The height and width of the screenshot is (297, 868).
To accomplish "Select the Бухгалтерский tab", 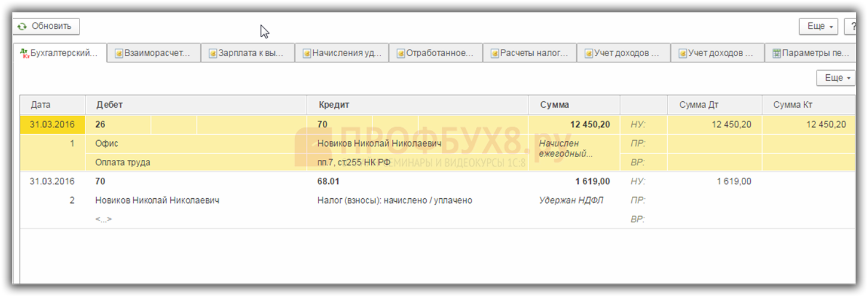I will [x=60, y=53].
